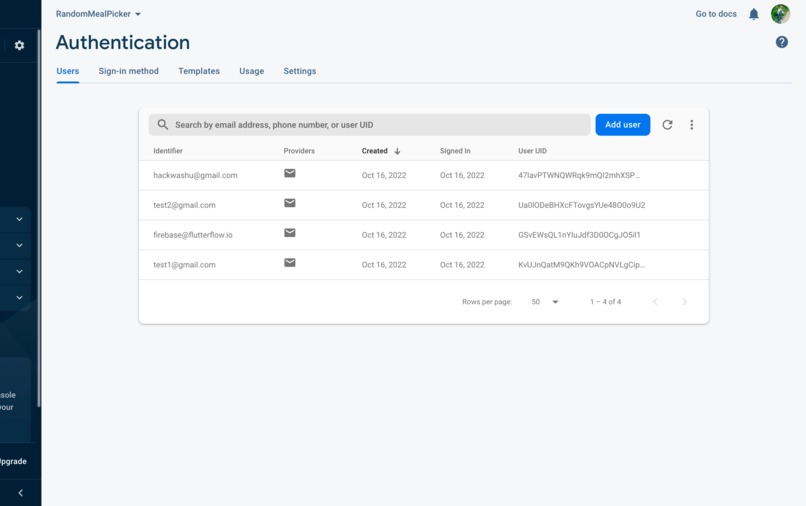Open the users table more options menu

click(691, 124)
